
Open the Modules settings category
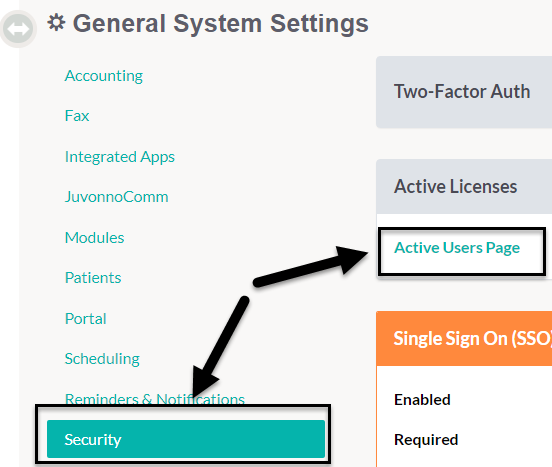(x=94, y=238)
